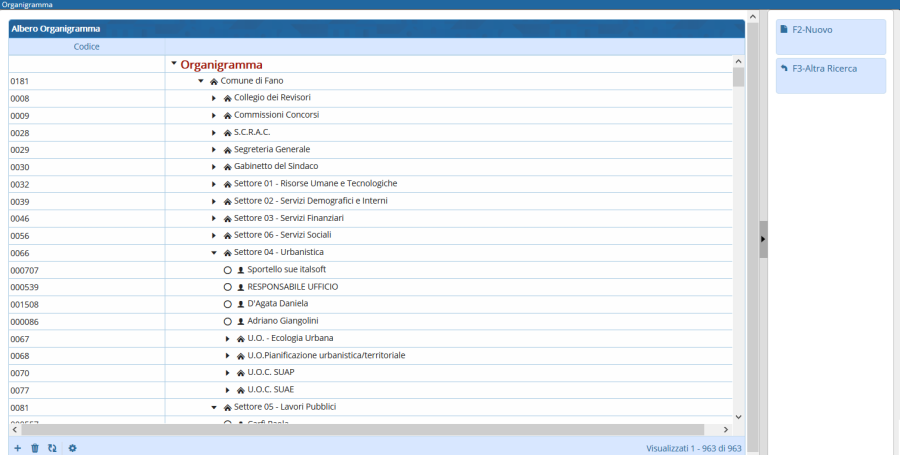900x455 pixels.
Task: Select the circle next to RESPONSABILE UFFICIO
Action: click(227, 287)
